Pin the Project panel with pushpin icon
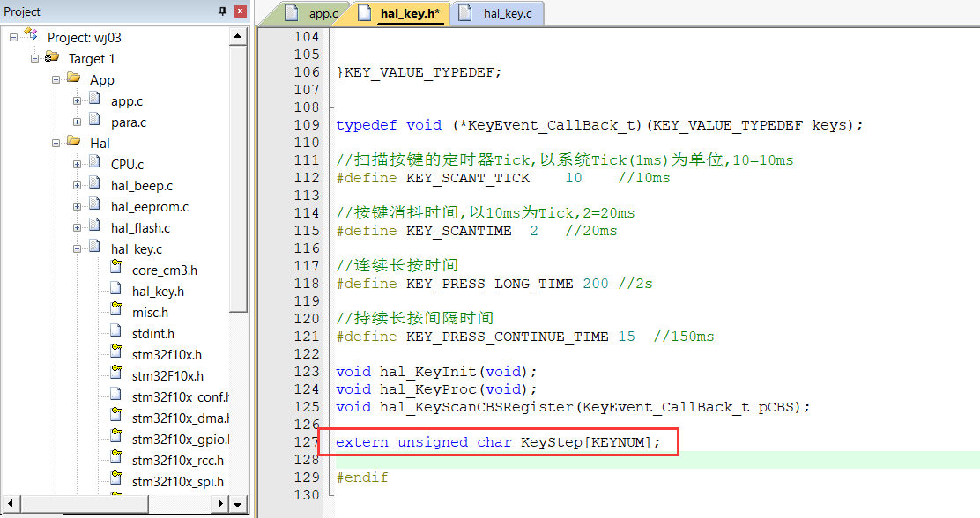The image size is (980, 518). (222, 12)
